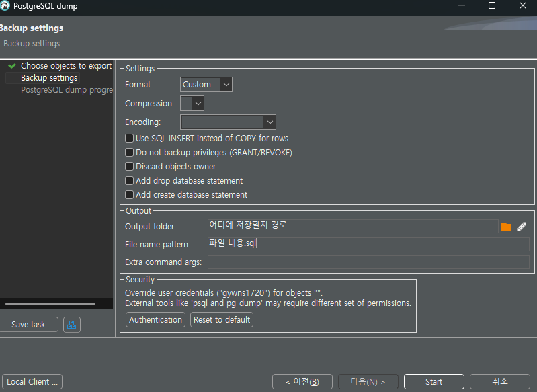Focus the Output folder text field

pos(353,226)
